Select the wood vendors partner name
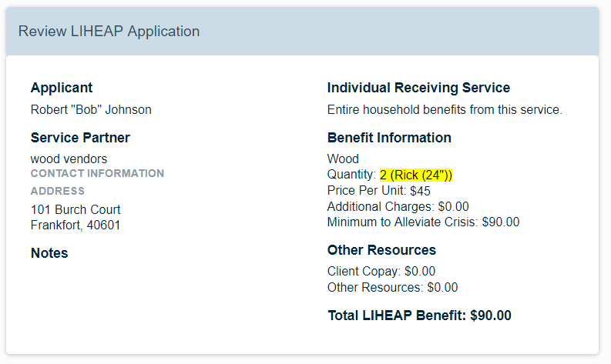 (69, 159)
